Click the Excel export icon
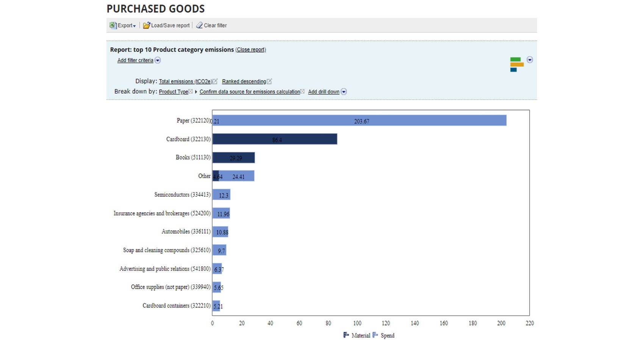The height and width of the screenshot is (341, 644). pos(112,25)
